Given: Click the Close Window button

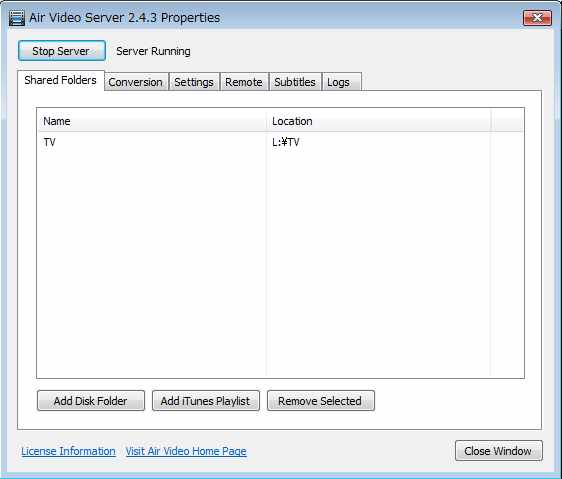Looking at the screenshot, I should pos(499,451).
